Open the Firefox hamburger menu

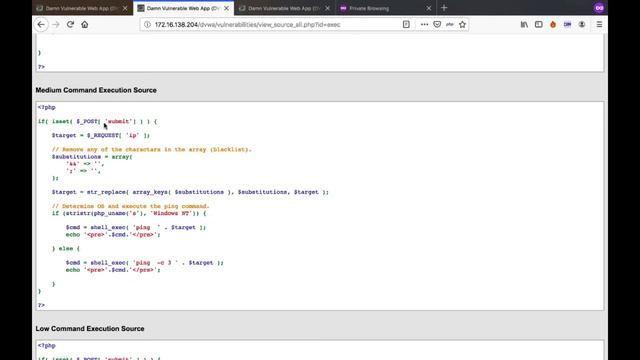pos(599,24)
